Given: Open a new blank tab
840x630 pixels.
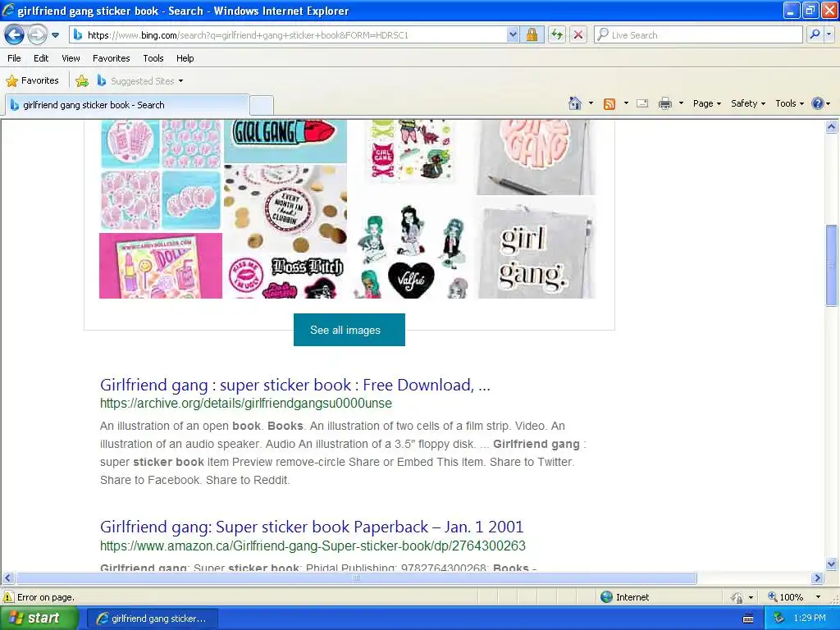Looking at the screenshot, I should (x=262, y=106).
